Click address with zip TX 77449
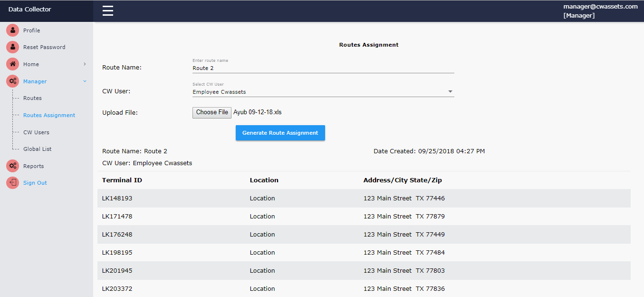The image size is (644, 297). click(404, 235)
